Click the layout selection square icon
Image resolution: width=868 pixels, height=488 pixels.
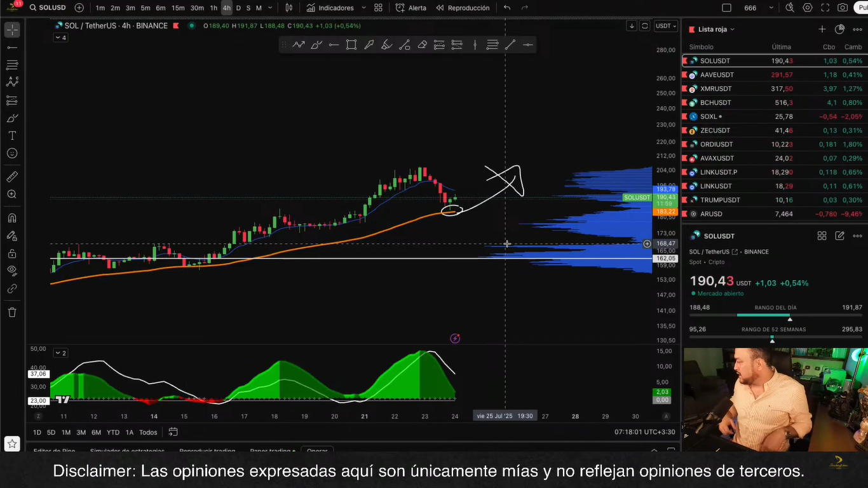click(727, 8)
